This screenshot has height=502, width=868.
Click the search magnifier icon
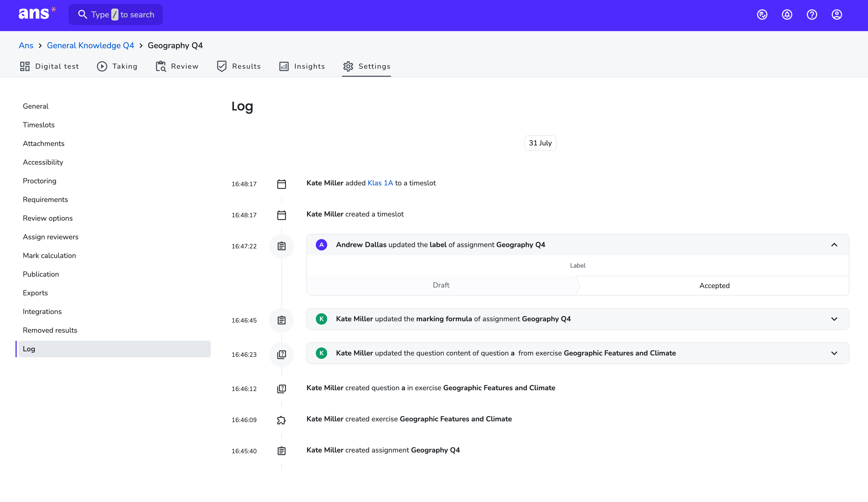click(82, 15)
